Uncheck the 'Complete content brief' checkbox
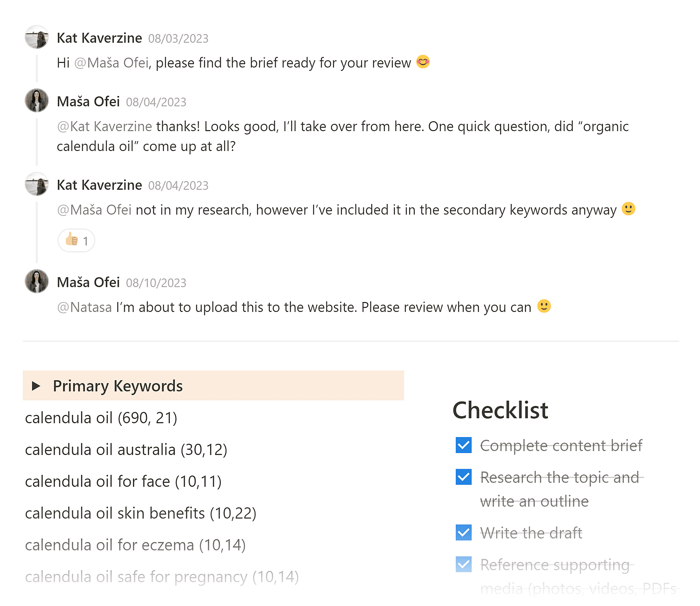Image resolution: width=700 pixels, height=606 pixels. (463, 445)
